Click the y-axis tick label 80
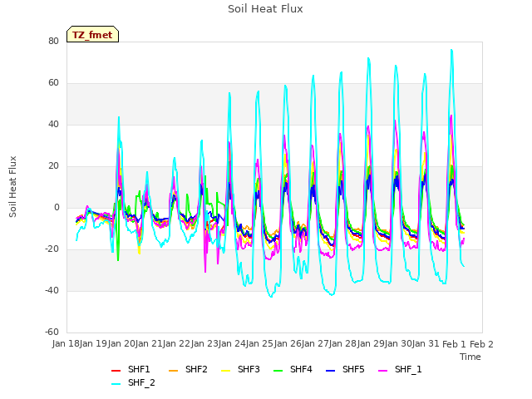The height and width of the screenshot is (399, 532). coord(53,41)
